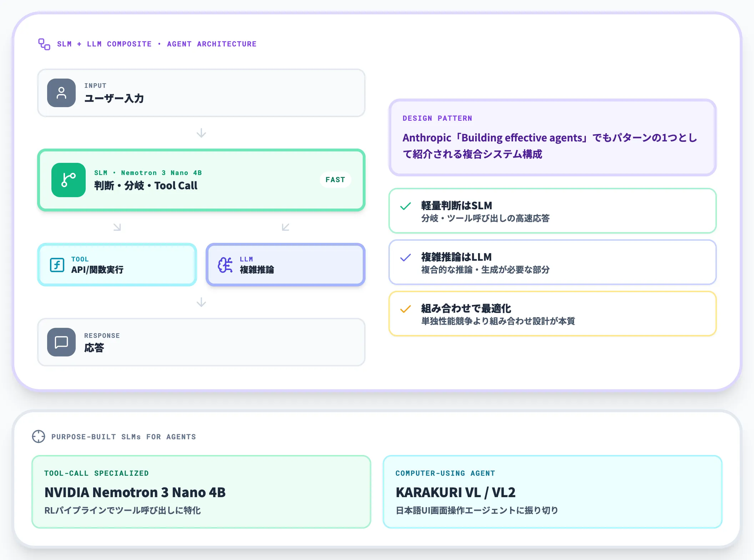The image size is (754, 560).
Task: Select the 応答 response card
Action: pyautogui.click(x=201, y=342)
